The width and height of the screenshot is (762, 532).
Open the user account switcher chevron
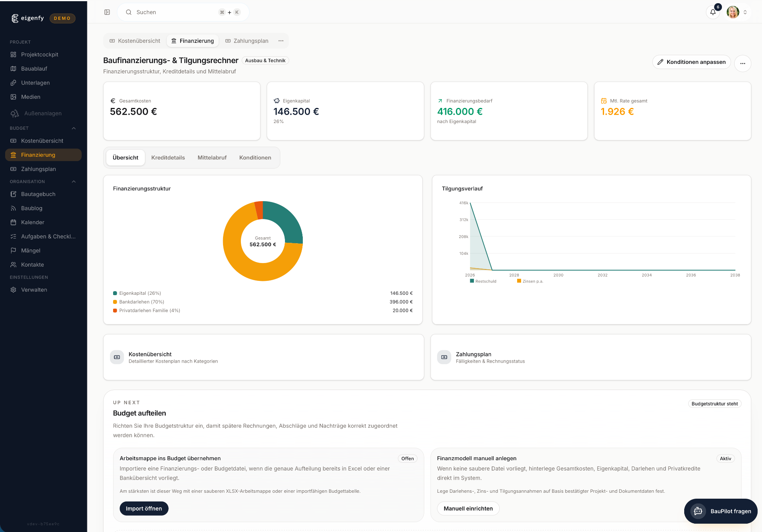tap(745, 12)
